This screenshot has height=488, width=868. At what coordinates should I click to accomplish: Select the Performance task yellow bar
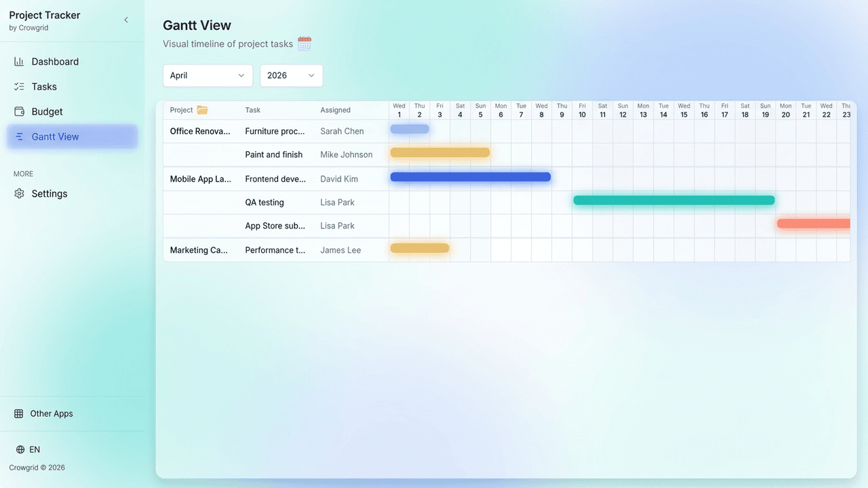(x=420, y=248)
